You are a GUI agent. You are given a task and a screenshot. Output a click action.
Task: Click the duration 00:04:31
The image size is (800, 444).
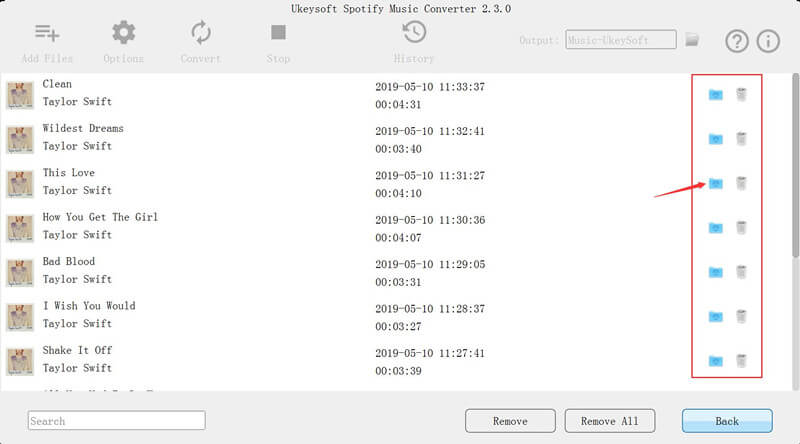point(398,105)
